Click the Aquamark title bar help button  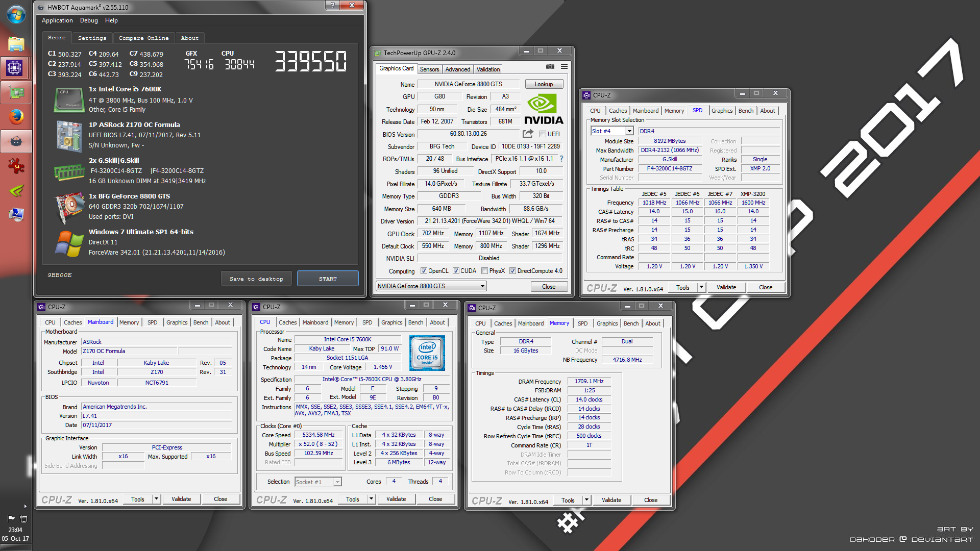click(332, 5)
